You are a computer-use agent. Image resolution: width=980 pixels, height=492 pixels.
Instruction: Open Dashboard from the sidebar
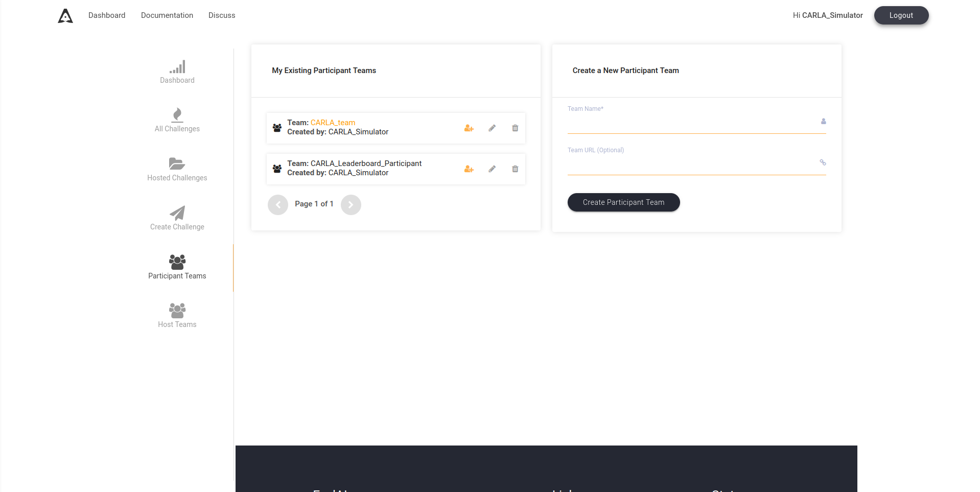coord(177,72)
